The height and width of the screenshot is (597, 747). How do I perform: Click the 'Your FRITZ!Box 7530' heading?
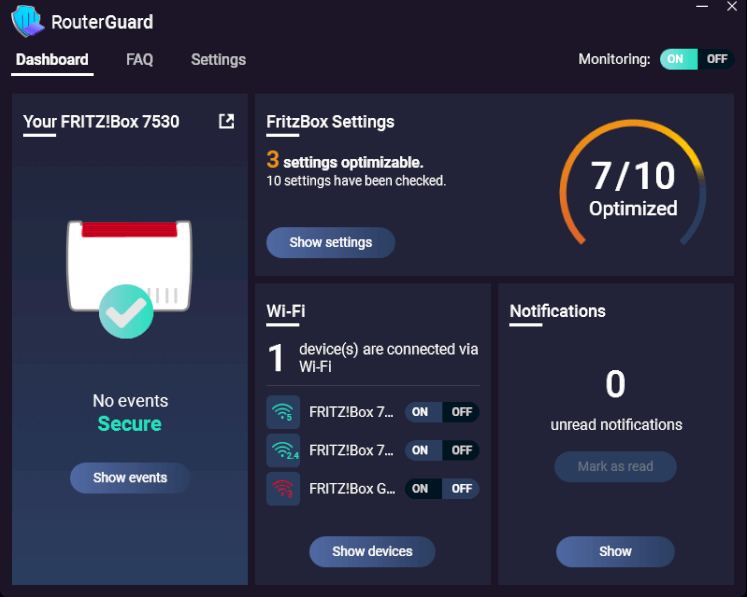click(101, 122)
